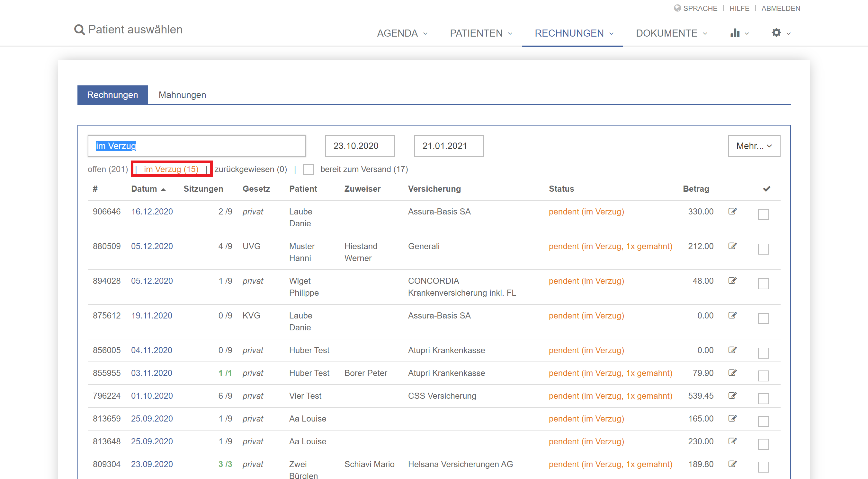The height and width of the screenshot is (479, 868).
Task: Expand the DOKUMENTE menu
Action: point(672,33)
